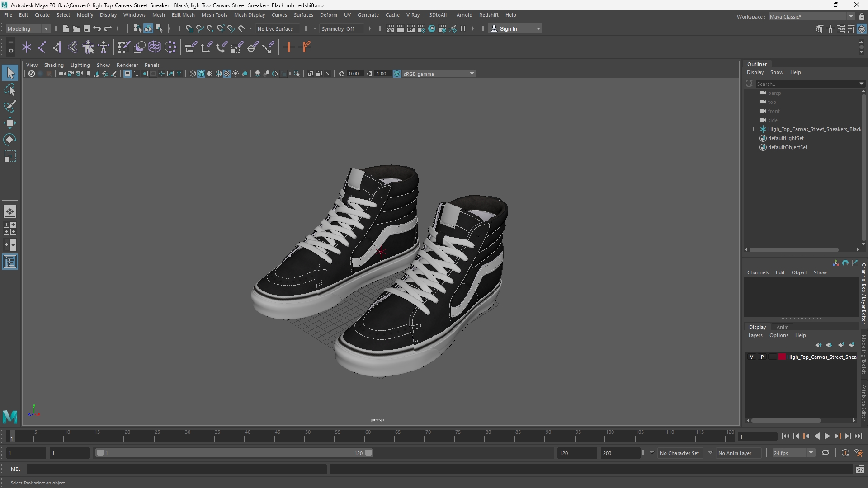Open the Modeling menu set dropdown

pyautogui.click(x=28, y=28)
